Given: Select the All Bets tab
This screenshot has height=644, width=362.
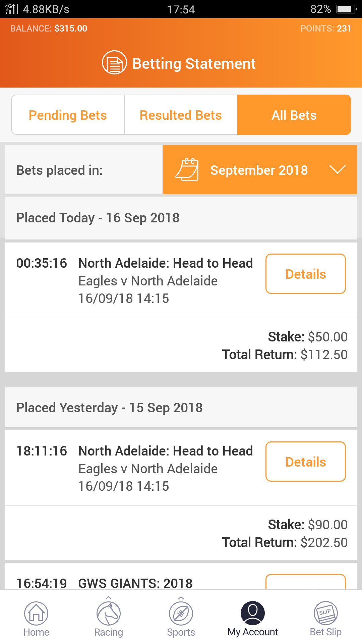Looking at the screenshot, I should point(294,115).
